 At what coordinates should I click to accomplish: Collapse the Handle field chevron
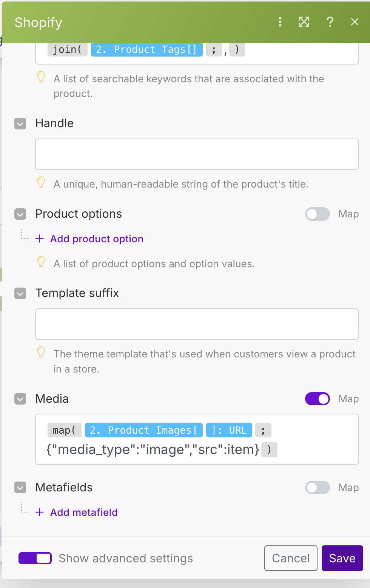20,124
